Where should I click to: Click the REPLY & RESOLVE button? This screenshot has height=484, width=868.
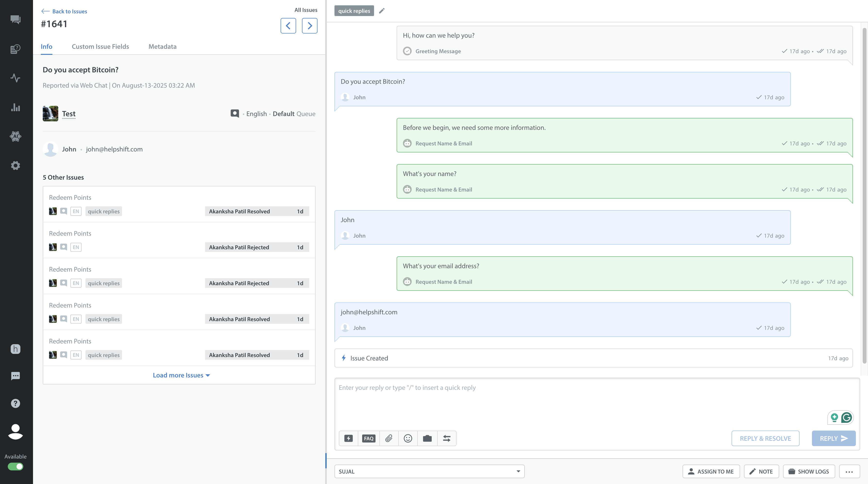[765, 439]
